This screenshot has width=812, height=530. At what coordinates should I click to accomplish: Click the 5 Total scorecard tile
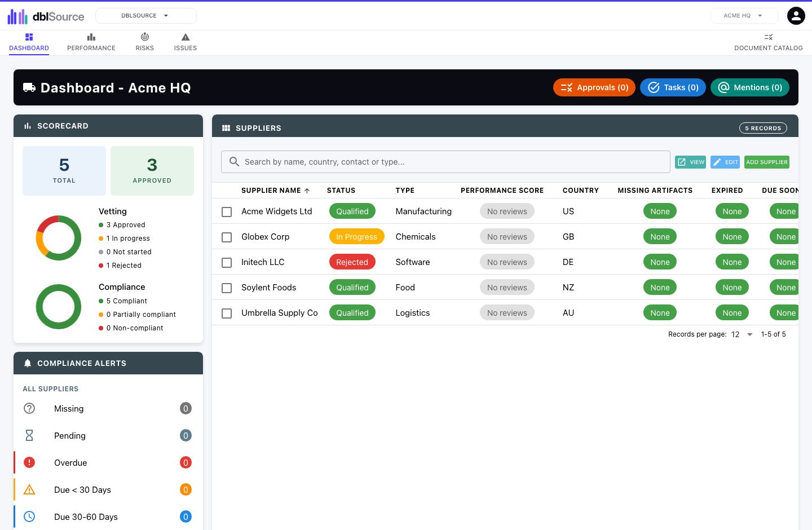[x=64, y=171]
